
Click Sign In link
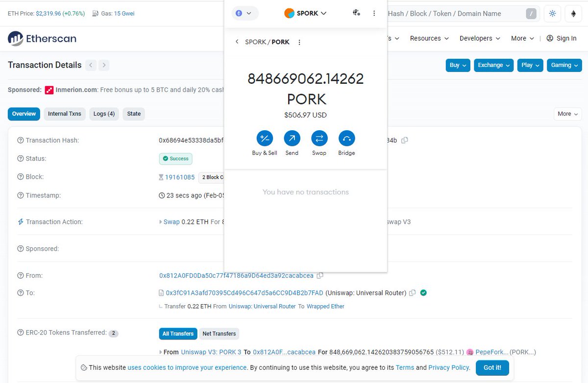click(562, 38)
